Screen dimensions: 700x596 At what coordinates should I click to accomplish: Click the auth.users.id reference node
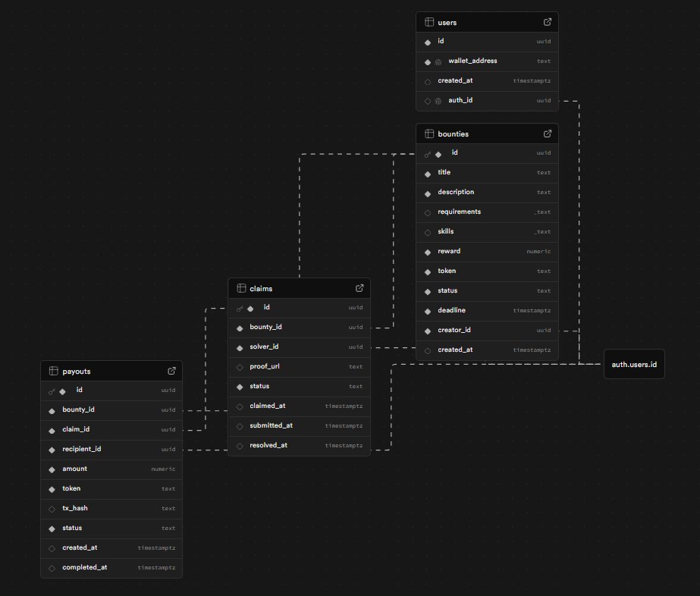click(634, 364)
